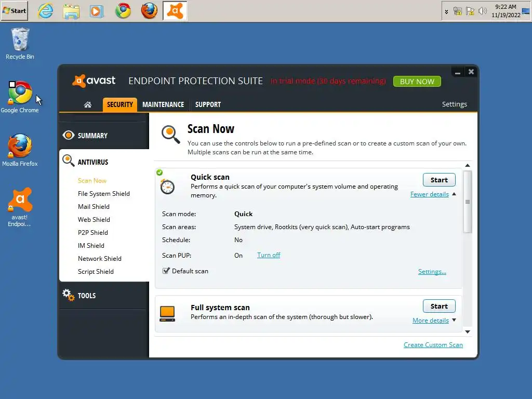This screenshot has width=532, height=399.
Task: Minimize the avast window
Action: pos(457,72)
